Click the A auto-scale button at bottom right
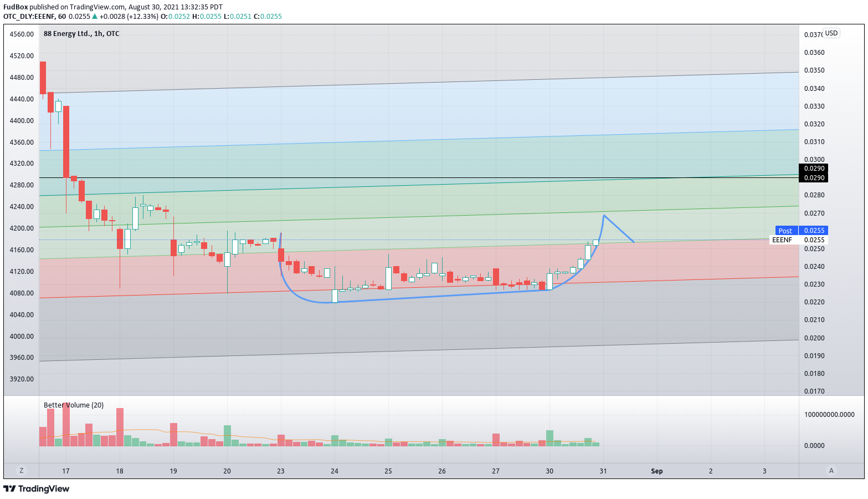This screenshot has width=868, height=499. 831,471
